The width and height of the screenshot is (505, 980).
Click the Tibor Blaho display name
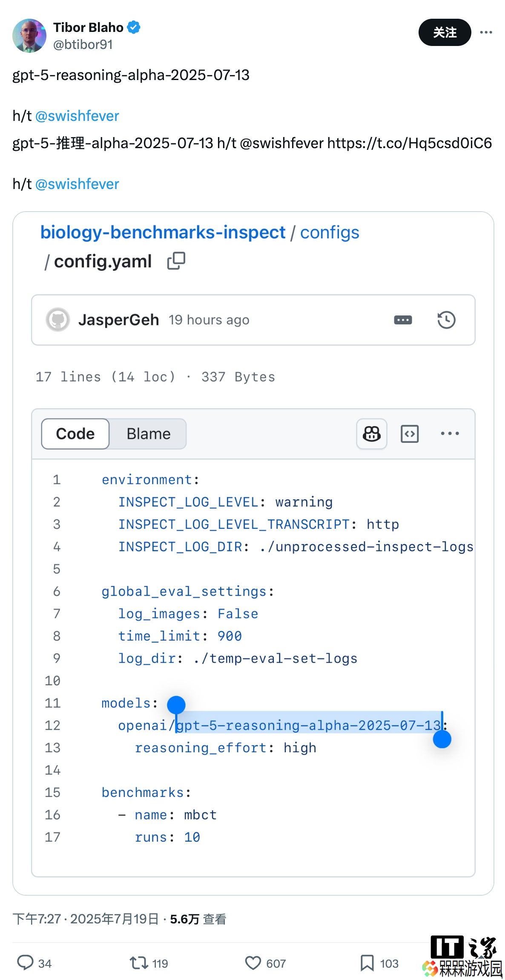(88, 28)
